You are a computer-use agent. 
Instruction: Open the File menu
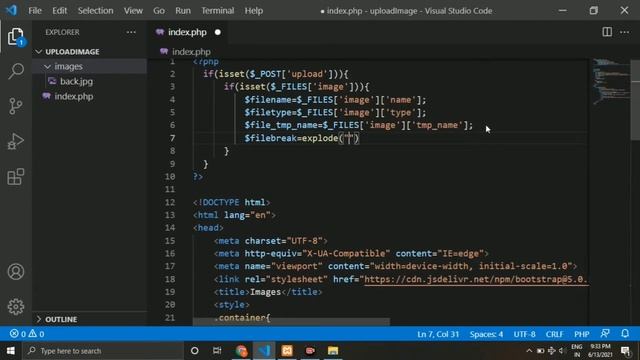[35, 11]
